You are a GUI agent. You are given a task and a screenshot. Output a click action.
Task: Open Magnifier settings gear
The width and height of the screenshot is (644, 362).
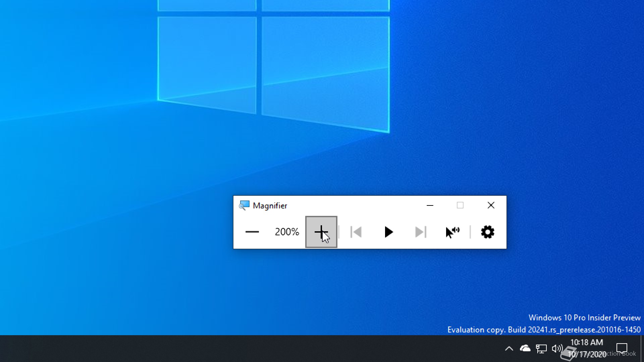point(487,232)
